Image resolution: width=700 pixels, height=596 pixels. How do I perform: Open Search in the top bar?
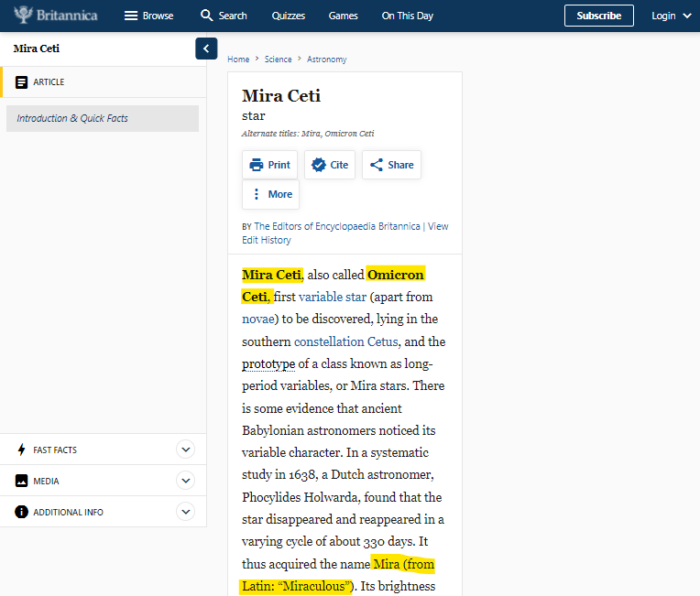pyautogui.click(x=233, y=16)
